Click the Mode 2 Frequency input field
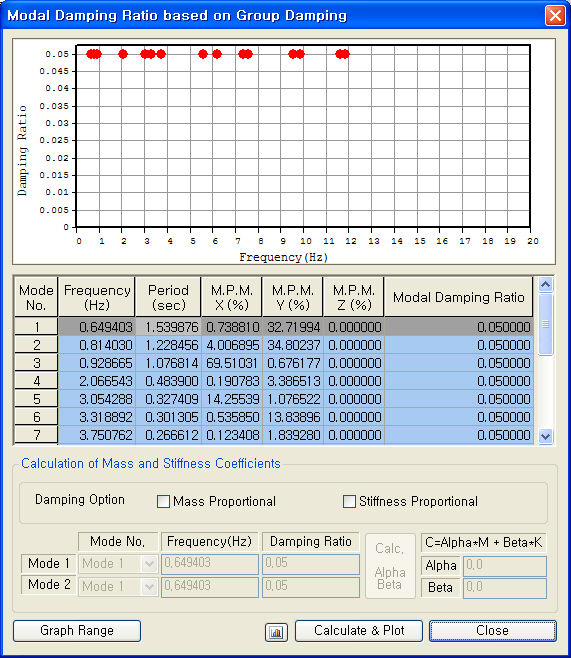571x658 pixels. (x=210, y=587)
